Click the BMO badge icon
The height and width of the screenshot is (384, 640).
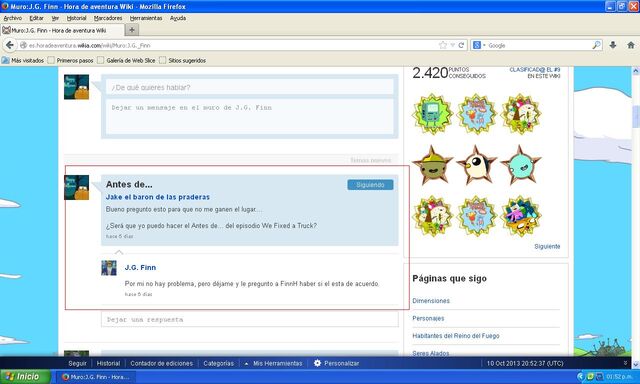point(432,114)
